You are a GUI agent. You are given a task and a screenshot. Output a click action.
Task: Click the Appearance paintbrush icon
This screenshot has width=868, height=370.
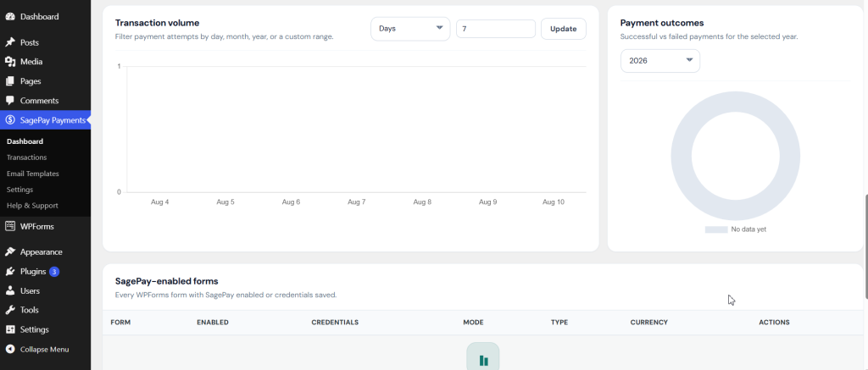pyautogui.click(x=10, y=251)
